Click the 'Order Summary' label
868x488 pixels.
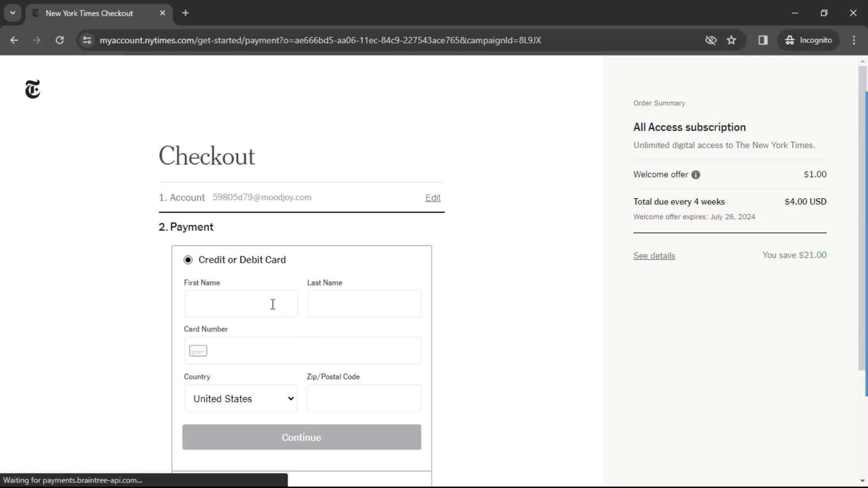pos(659,103)
